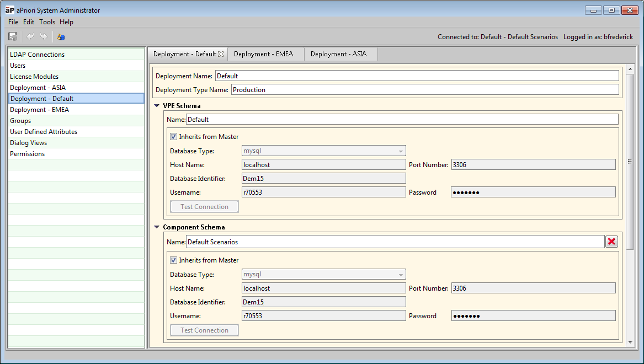The height and width of the screenshot is (364, 644).
Task: Collapse the VPE Schema section
Action: [x=157, y=105]
